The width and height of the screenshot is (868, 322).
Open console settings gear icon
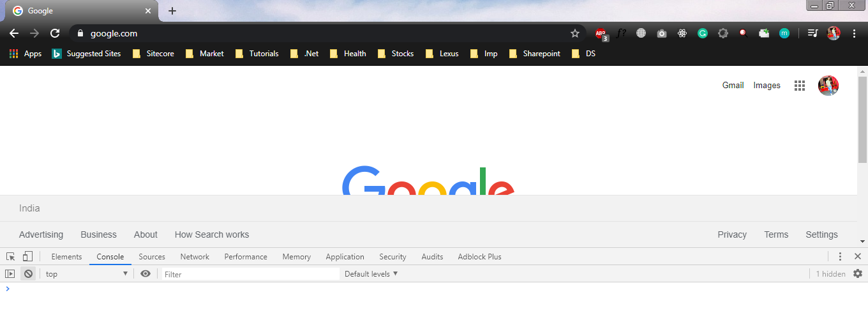pyautogui.click(x=857, y=273)
